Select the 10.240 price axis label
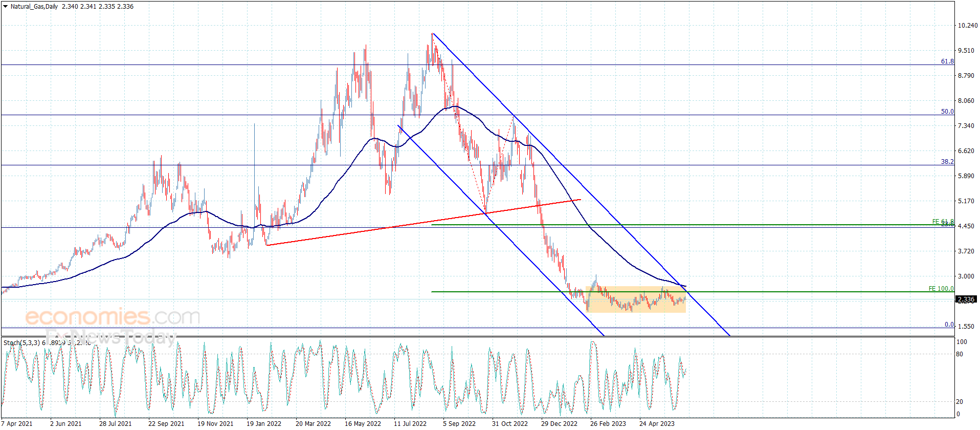Screen dimensions: 980x430 968,26
